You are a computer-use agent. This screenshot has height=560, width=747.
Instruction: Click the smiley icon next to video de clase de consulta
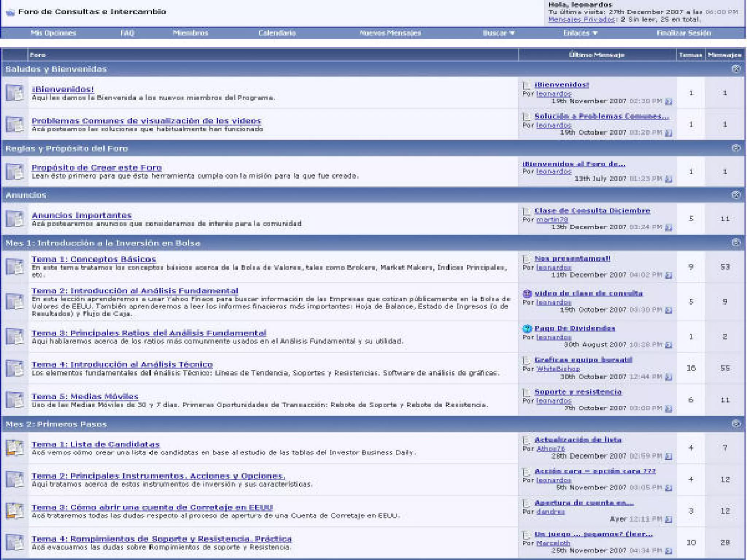click(527, 293)
